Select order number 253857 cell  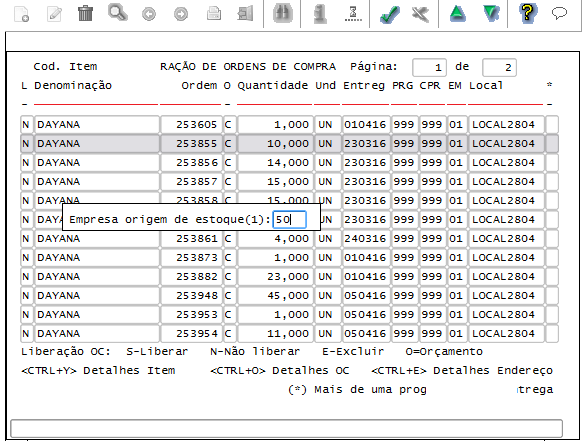(x=191, y=181)
